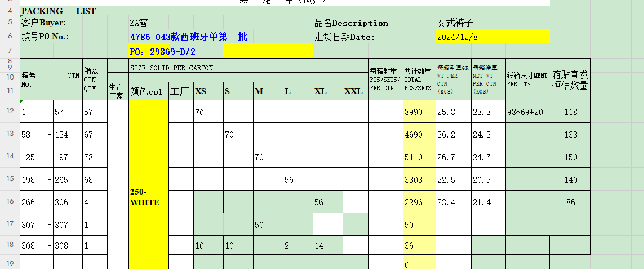Select the gross weight cell 25.3
Image resolution: width=644 pixels, height=269 pixels.
[x=453, y=112]
